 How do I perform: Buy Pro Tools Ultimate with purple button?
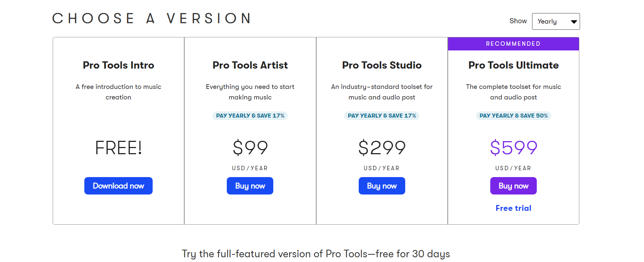[514, 186]
